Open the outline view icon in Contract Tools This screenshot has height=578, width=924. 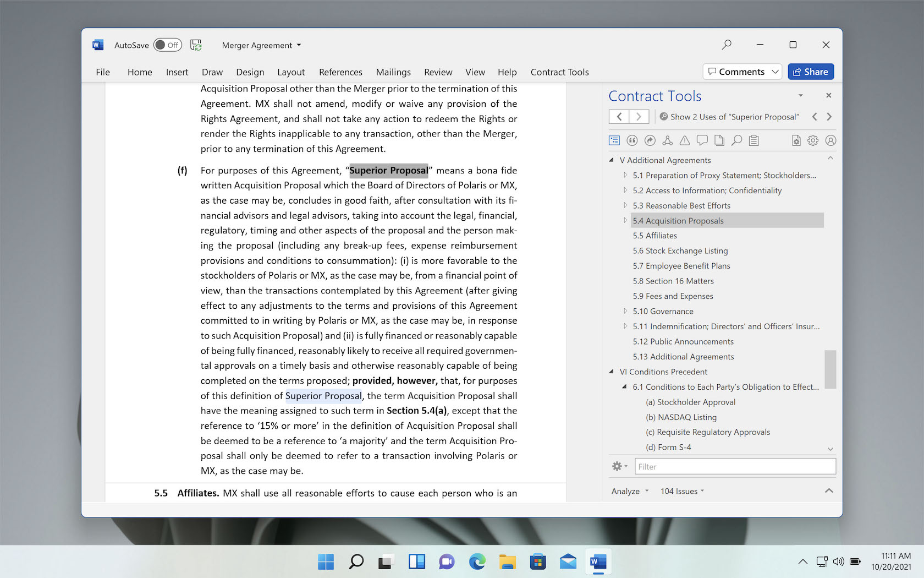(614, 140)
